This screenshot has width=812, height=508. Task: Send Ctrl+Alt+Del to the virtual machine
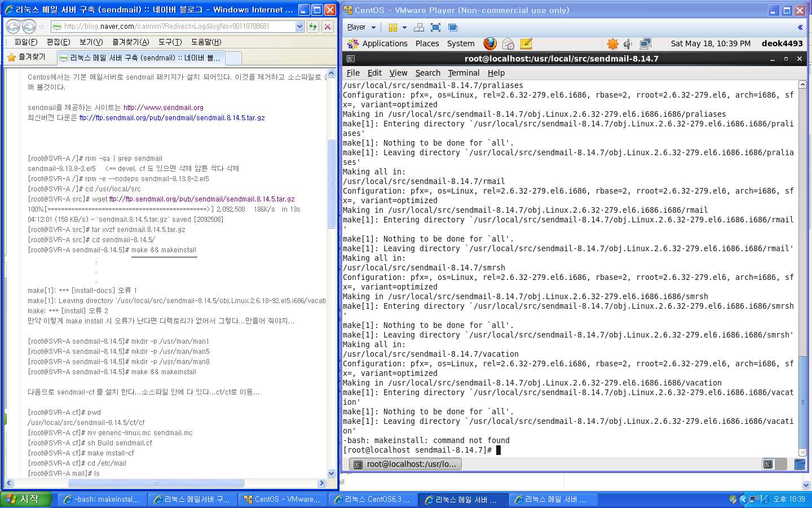(419, 27)
